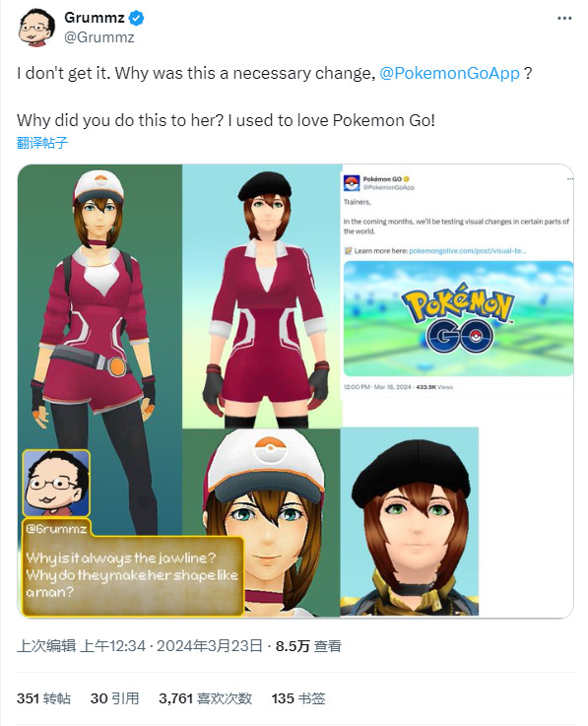Click the blue verified badge next to Grummz
Image resolution: width=588 pixels, height=726 pixels.
pos(136,18)
